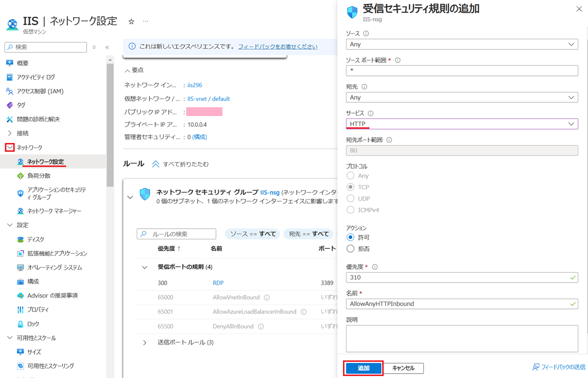588x378 pixels.
Task: Click the 優先度 field with 310
Action: click(462, 277)
